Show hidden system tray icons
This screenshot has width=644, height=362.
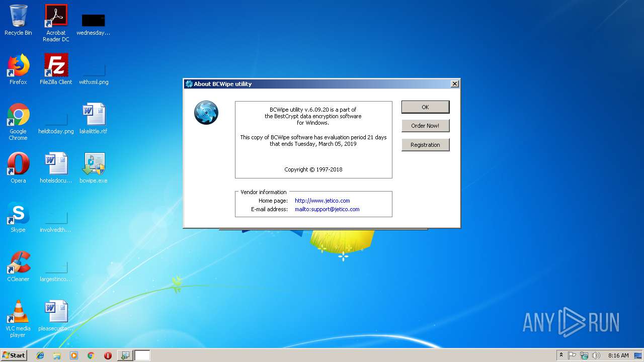(x=561, y=355)
